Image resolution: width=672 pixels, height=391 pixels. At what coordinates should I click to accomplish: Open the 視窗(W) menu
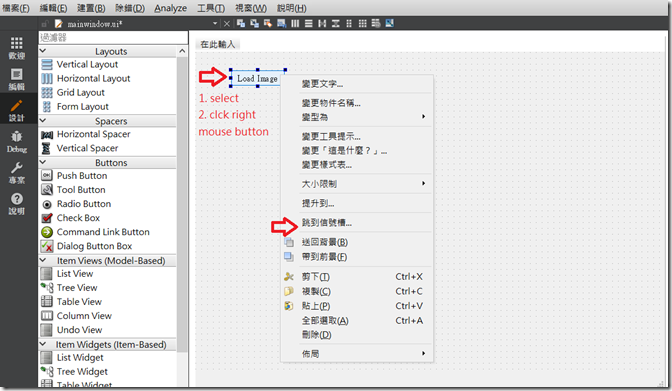(x=251, y=8)
